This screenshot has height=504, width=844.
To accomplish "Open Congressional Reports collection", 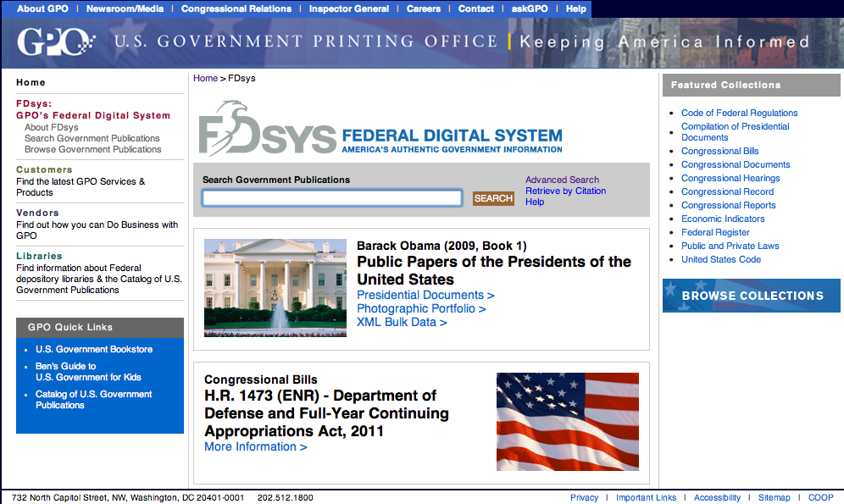I will pos(728,205).
